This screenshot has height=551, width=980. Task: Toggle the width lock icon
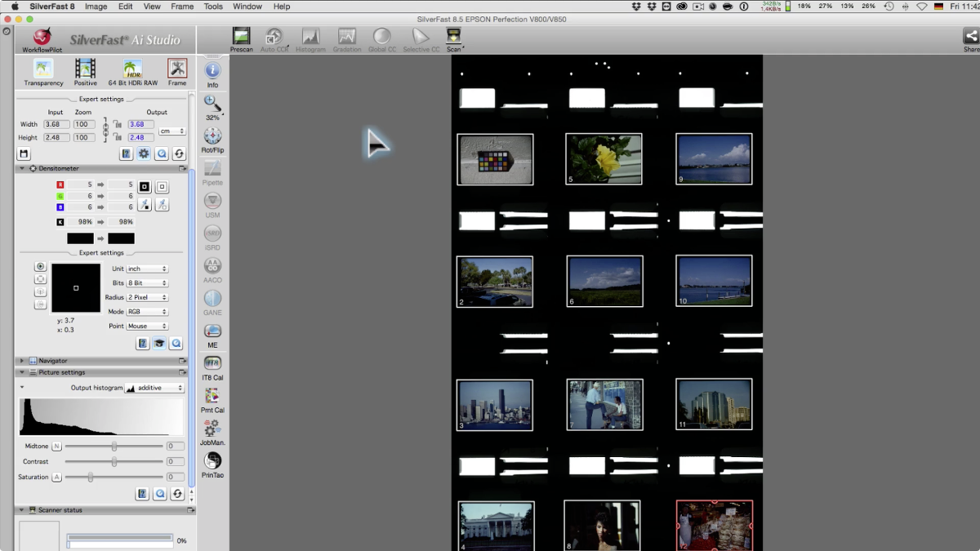117,124
